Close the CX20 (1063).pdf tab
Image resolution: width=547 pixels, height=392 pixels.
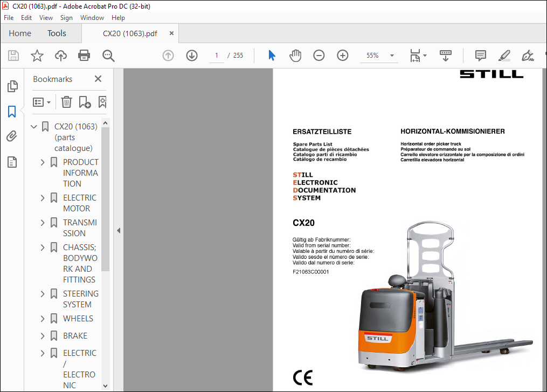tap(171, 33)
